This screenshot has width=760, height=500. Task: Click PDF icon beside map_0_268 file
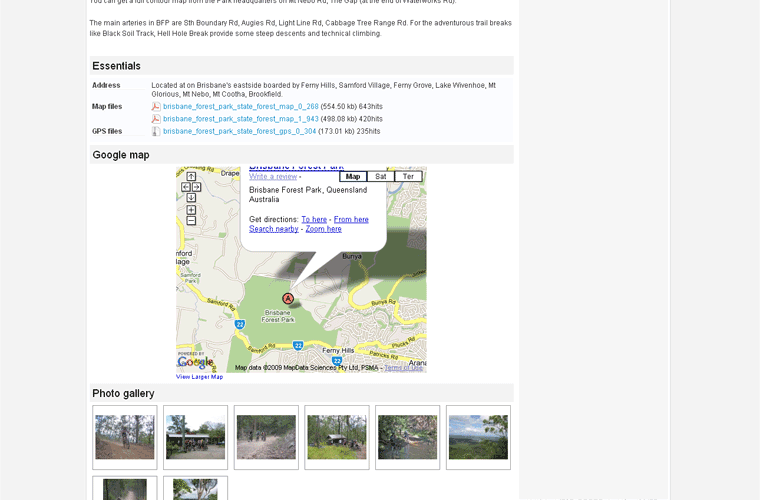point(156,107)
